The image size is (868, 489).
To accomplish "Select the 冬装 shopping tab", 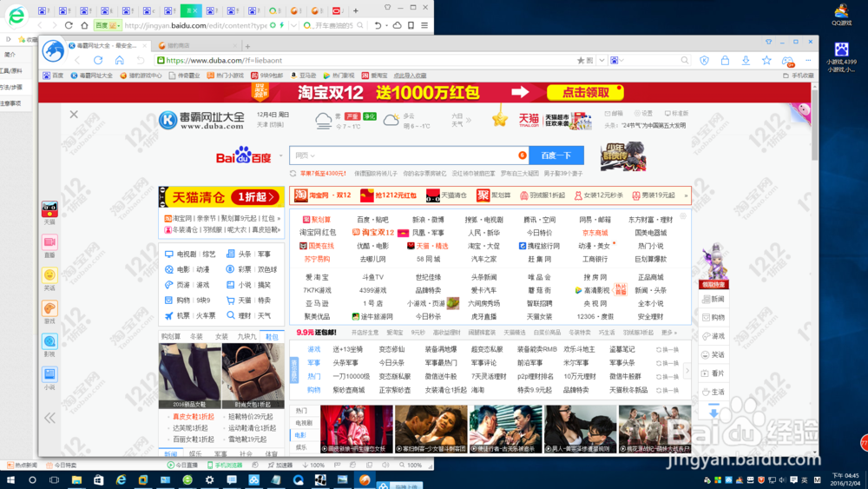I will click(x=196, y=337).
